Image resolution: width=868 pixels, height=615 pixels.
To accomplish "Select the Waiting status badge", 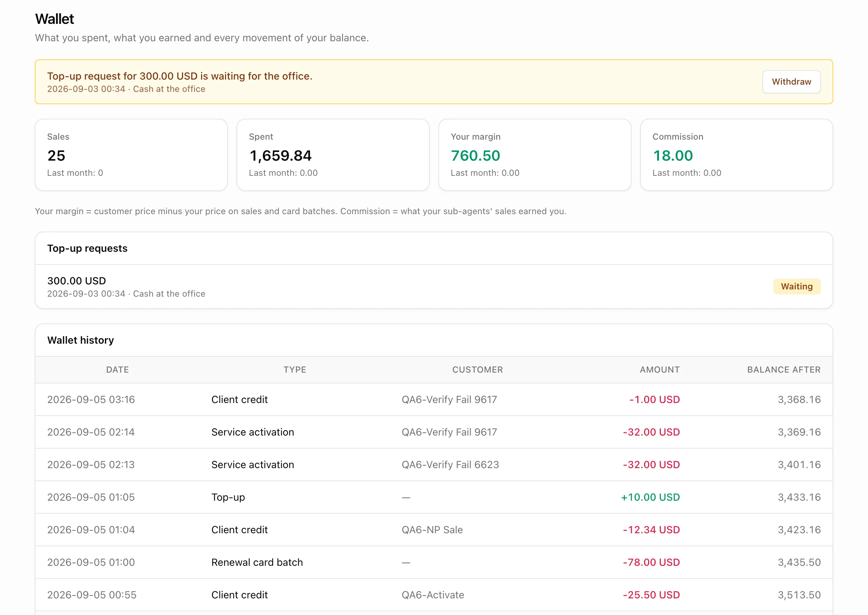I will tap(796, 286).
